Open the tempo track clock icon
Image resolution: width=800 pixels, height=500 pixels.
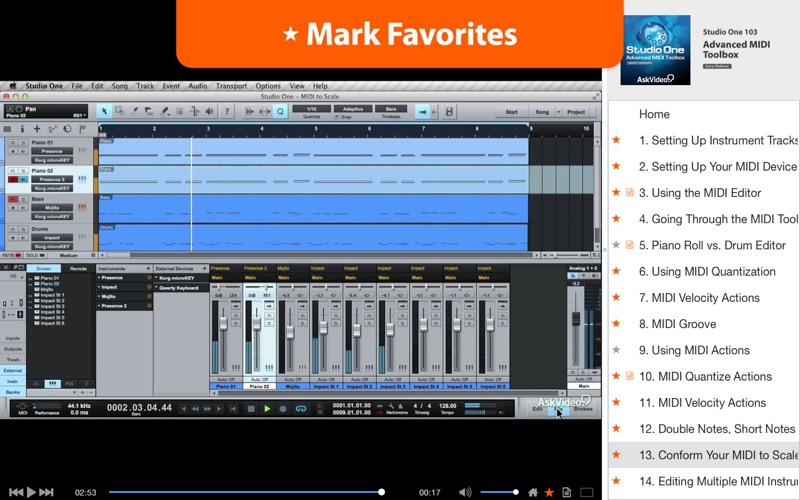pos(67,129)
